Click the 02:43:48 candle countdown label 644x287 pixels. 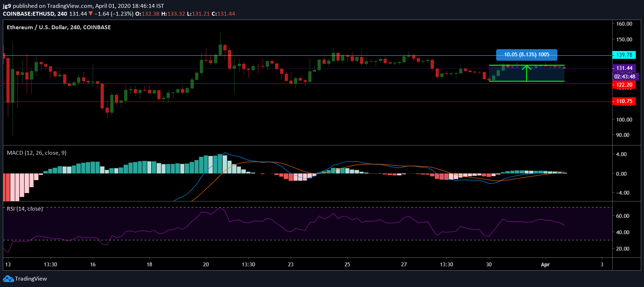pyautogui.click(x=625, y=76)
